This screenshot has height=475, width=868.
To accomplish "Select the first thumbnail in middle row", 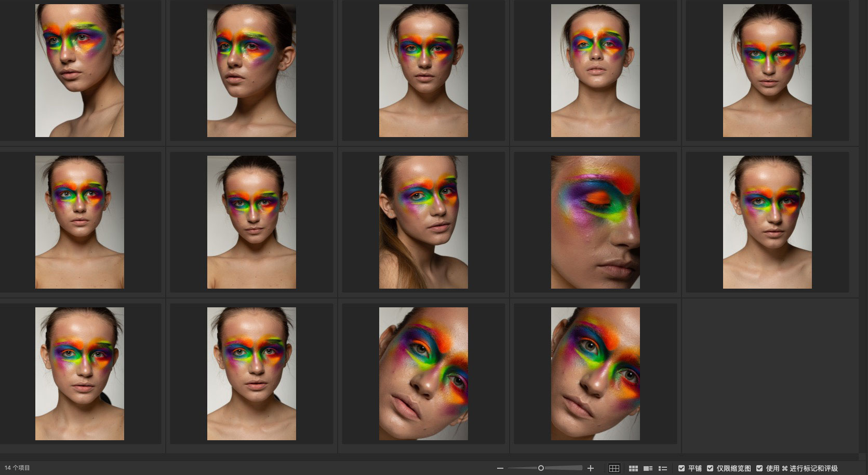I will pyautogui.click(x=79, y=222).
